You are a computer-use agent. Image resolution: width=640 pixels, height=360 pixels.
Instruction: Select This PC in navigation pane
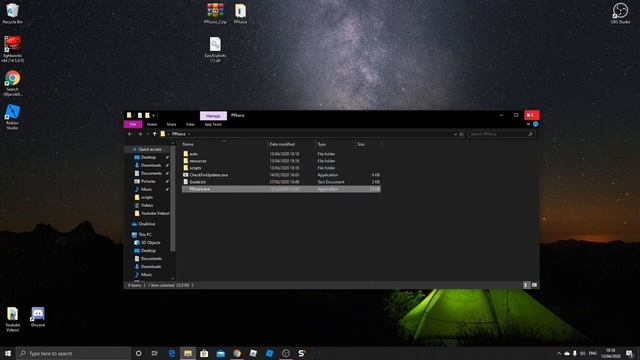(x=142, y=235)
